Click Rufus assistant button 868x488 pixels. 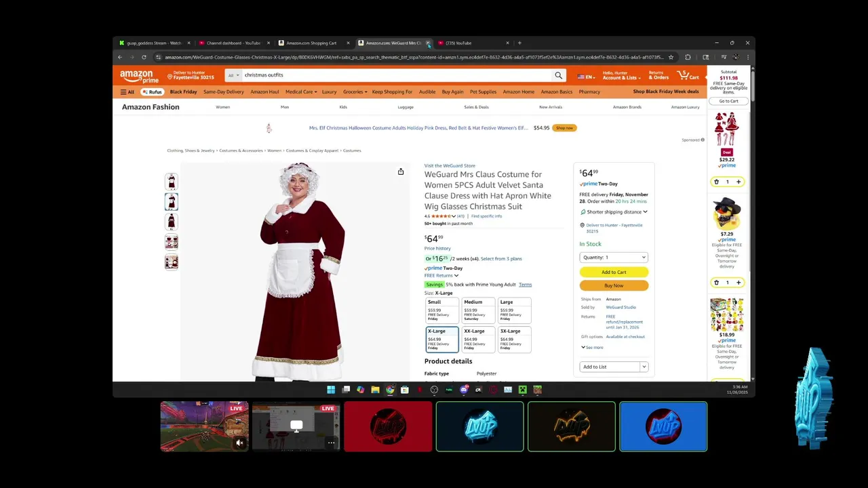click(x=153, y=91)
